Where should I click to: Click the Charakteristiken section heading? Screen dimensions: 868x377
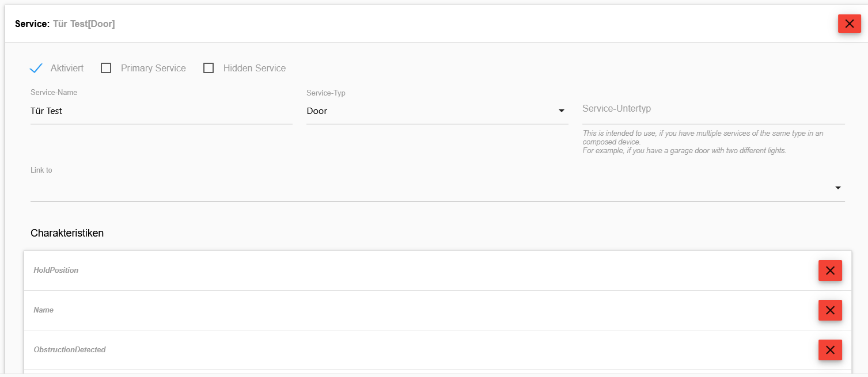tap(67, 233)
